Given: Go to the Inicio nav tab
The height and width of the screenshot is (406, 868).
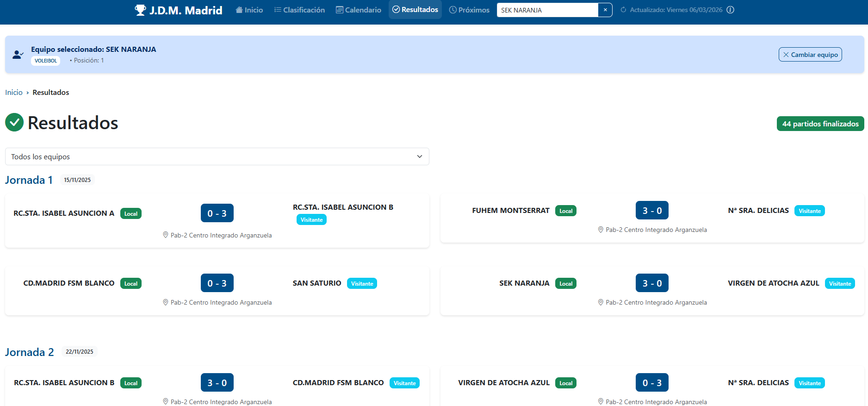Looking at the screenshot, I should pos(249,10).
